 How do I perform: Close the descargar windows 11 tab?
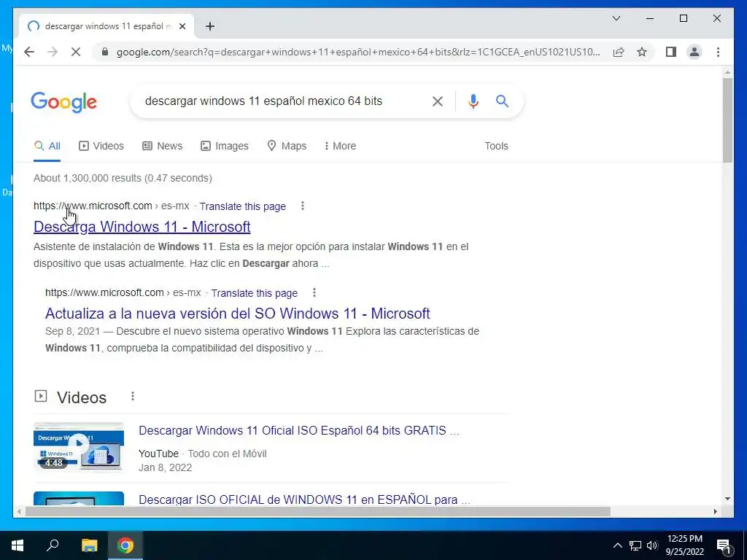(x=182, y=26)
